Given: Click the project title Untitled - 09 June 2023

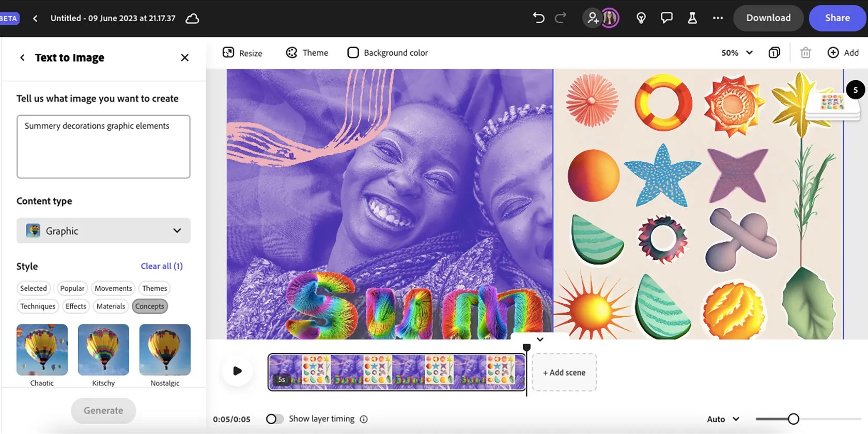Looking at the screenshot, I should 113,18.
